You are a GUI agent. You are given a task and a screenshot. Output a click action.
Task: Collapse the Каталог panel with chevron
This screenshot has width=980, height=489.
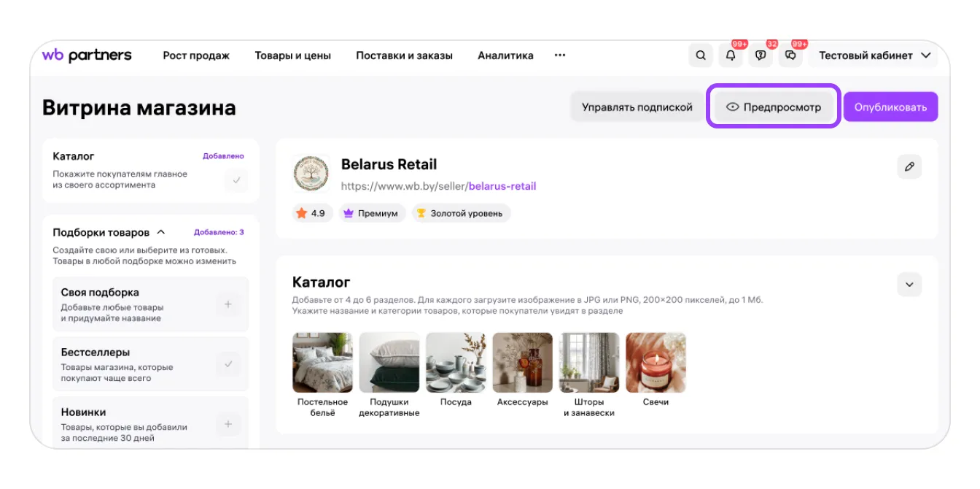[x=909, y=284]
